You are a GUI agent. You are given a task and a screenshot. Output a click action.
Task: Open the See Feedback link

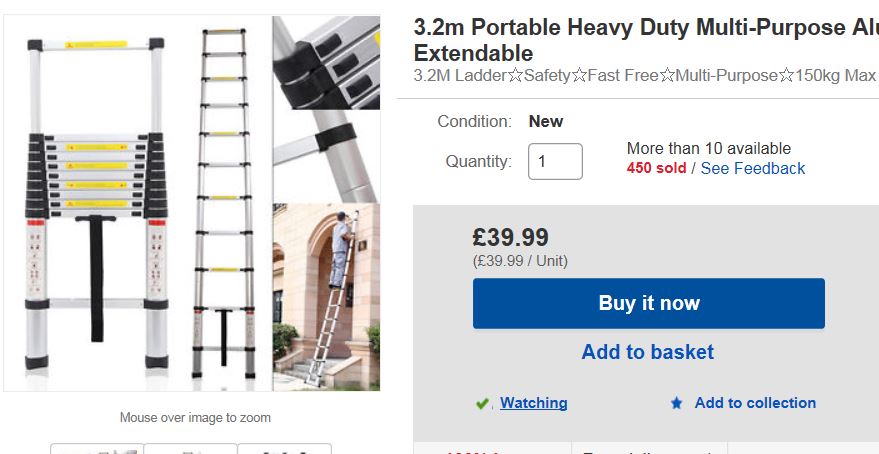click(x=752, y=168)
